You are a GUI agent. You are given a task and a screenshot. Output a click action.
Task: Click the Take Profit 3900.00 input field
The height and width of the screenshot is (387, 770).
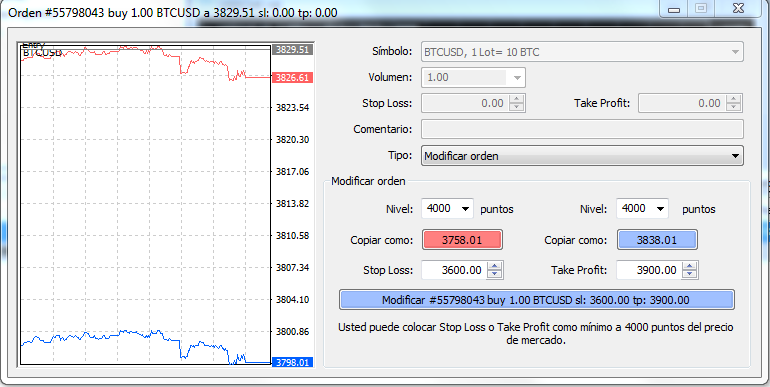pyautogui.click(x=649, y=270)
